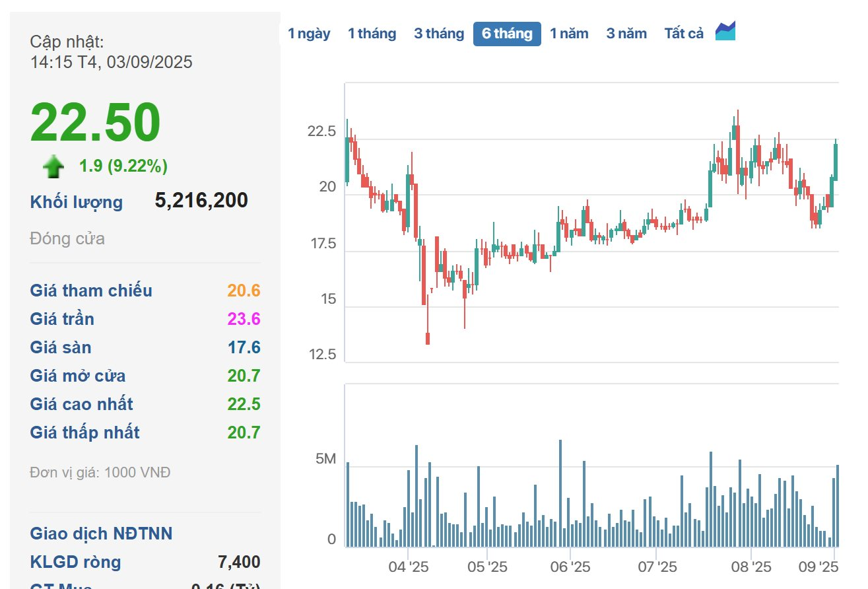This screenshot has width=868, height=589.
Task: Show the 1 năm chart period
Action: (569, 34)
